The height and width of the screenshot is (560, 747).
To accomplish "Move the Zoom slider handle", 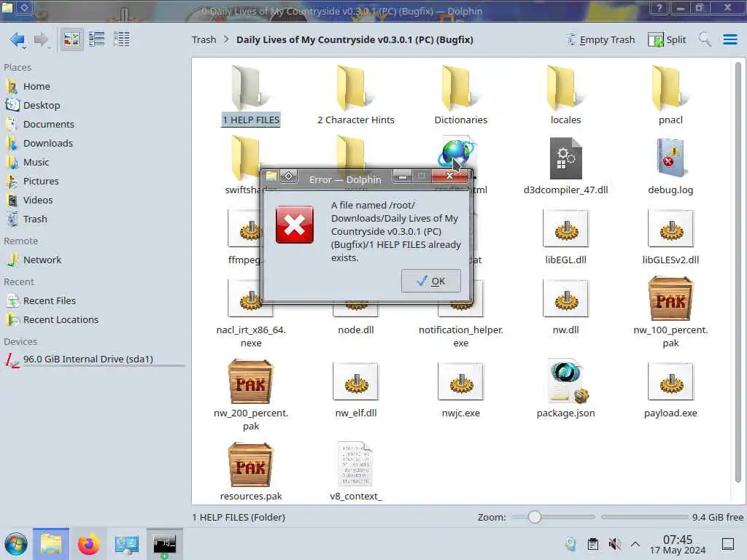I will (534, 517).
